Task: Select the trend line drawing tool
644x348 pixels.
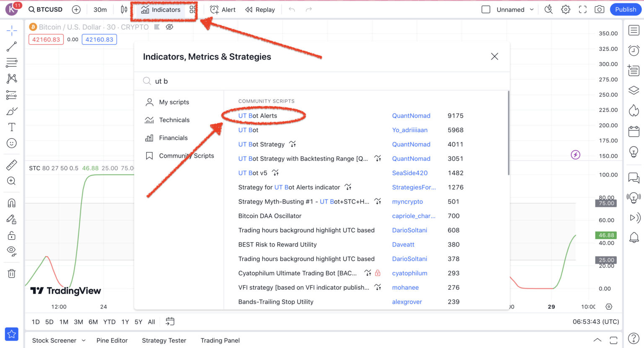Action: (12, 47)
